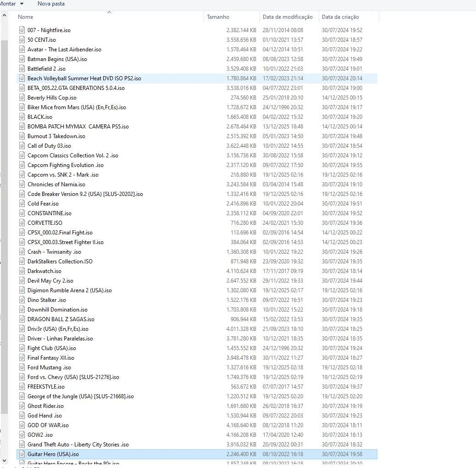The width and height of the screenshot is (476, 468).
Task: Click the disc icon beside GOD OF WAR.iso
Action: coord(22,425)
